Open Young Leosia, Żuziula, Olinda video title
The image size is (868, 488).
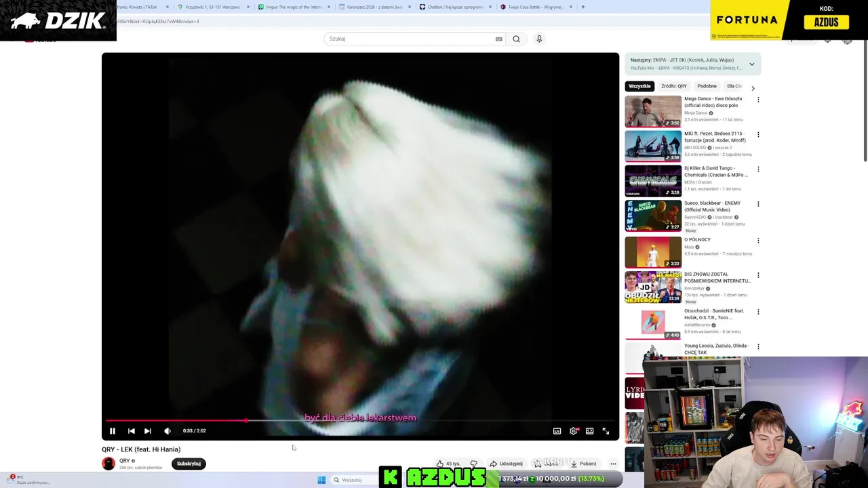coord(716,349)
